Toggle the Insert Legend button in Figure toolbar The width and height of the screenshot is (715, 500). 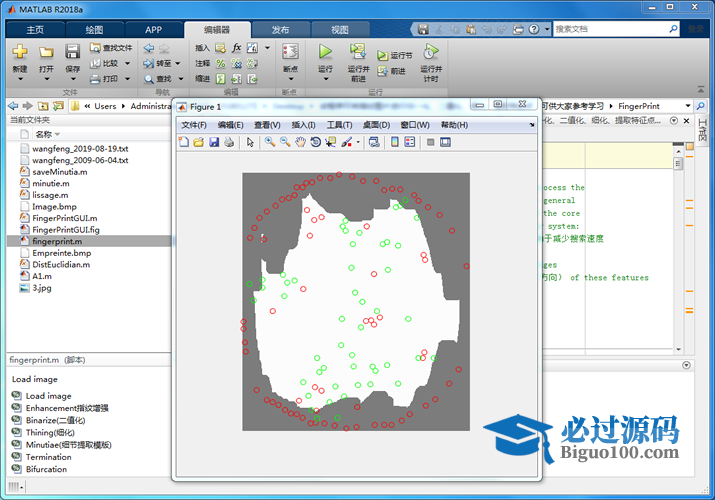click(x=409, y=142)
